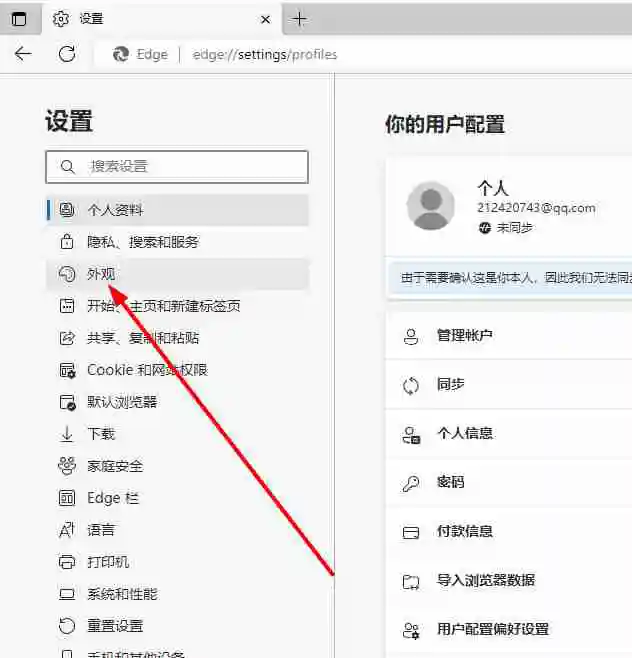Screen dimensions: 632x658
Task: Click the key icon beside 密码
Action: point(410,483)
